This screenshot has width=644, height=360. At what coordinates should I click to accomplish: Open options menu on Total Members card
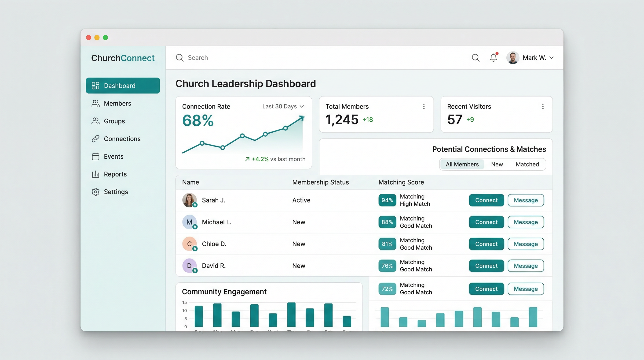click(x=424, y=106)
